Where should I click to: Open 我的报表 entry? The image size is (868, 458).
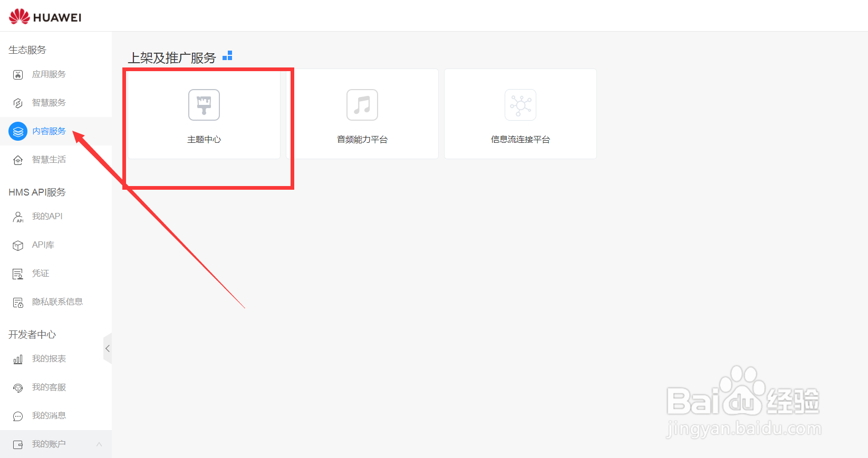tap(49, 359)
